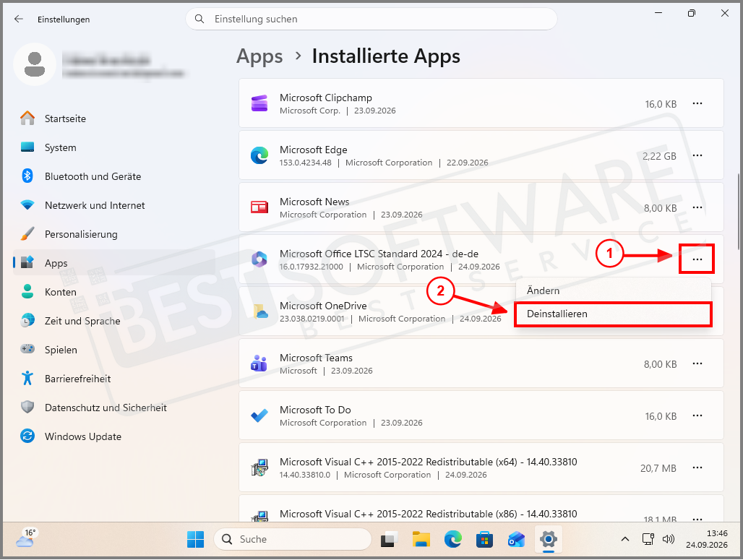Click the network icon in system tray
The height and width of the screenshot is (560, 743).
point(648,539)
